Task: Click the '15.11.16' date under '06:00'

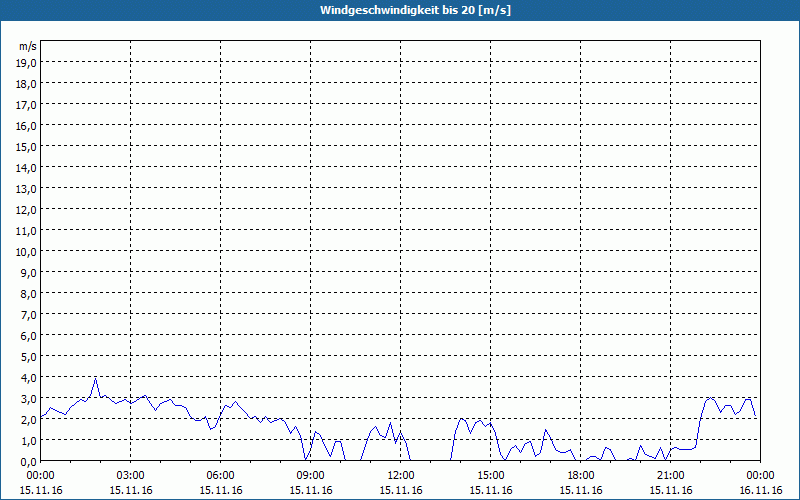Action: [x=220, y=490]
